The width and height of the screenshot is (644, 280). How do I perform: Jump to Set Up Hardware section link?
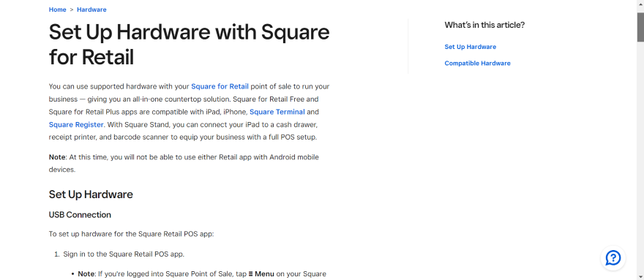(471, 47)
